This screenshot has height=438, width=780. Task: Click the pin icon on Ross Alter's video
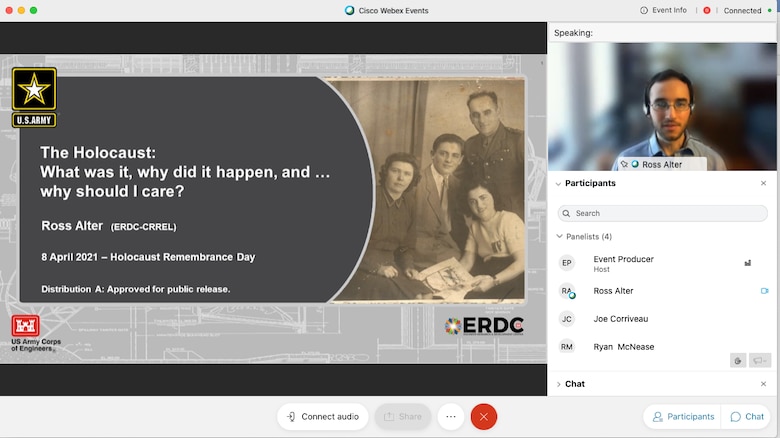[x=624, y=164]
